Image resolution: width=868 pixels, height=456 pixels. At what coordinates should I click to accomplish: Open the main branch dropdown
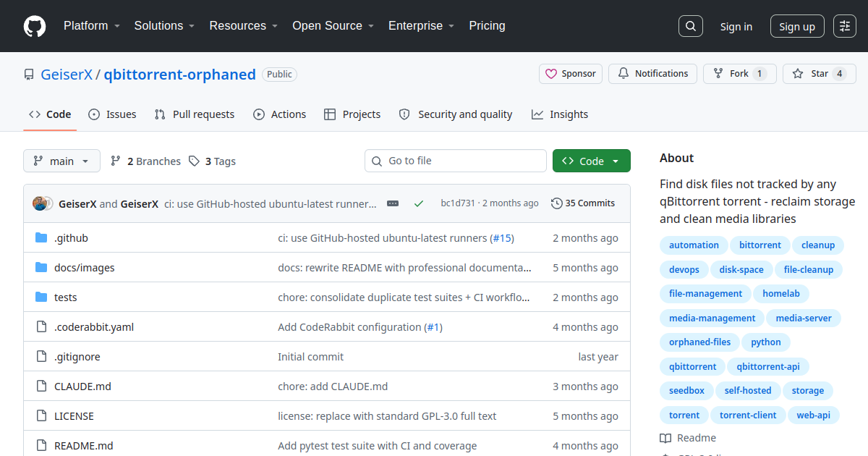(61, 161)
